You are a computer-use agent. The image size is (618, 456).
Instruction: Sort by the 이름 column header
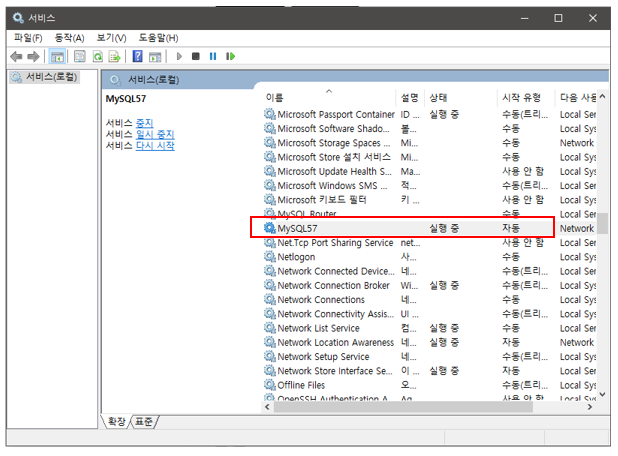[329, 98]
